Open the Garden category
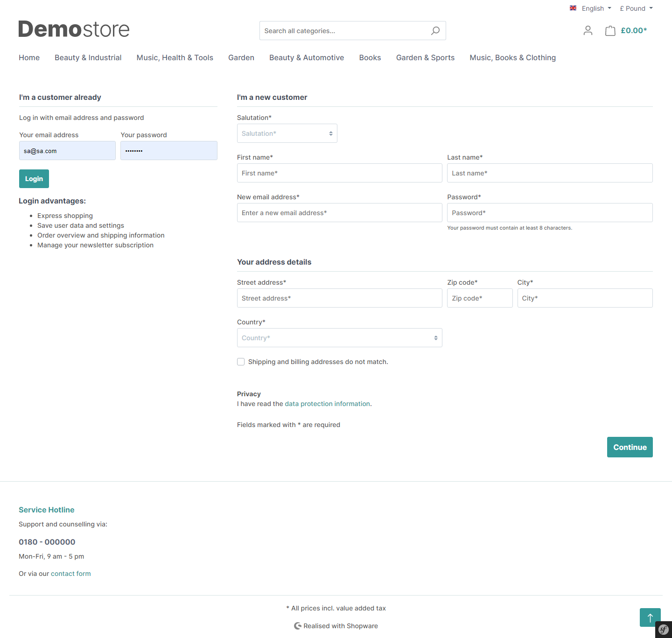The width and height of the screenshot is (672, 638). point(241,57)
